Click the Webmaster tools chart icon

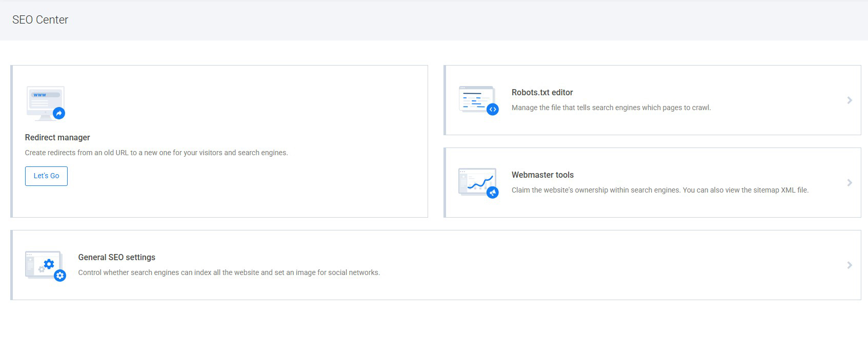tap(478, 183)
